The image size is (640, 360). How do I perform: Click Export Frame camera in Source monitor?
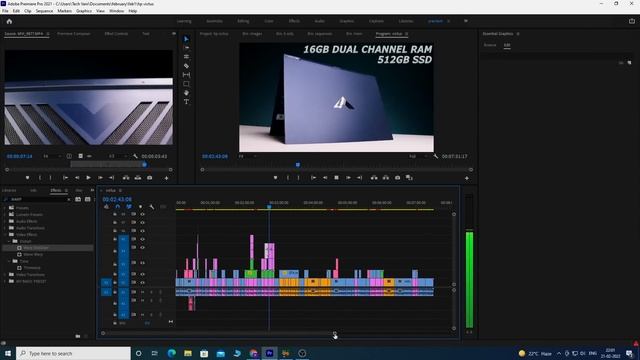[149, 178]
